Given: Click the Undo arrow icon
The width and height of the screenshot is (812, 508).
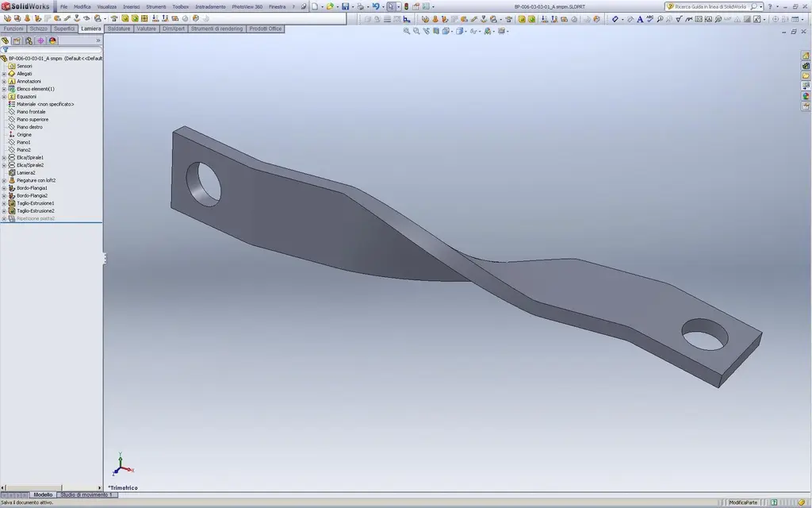Looking at the screenshot, I should (x=375, y=6).
